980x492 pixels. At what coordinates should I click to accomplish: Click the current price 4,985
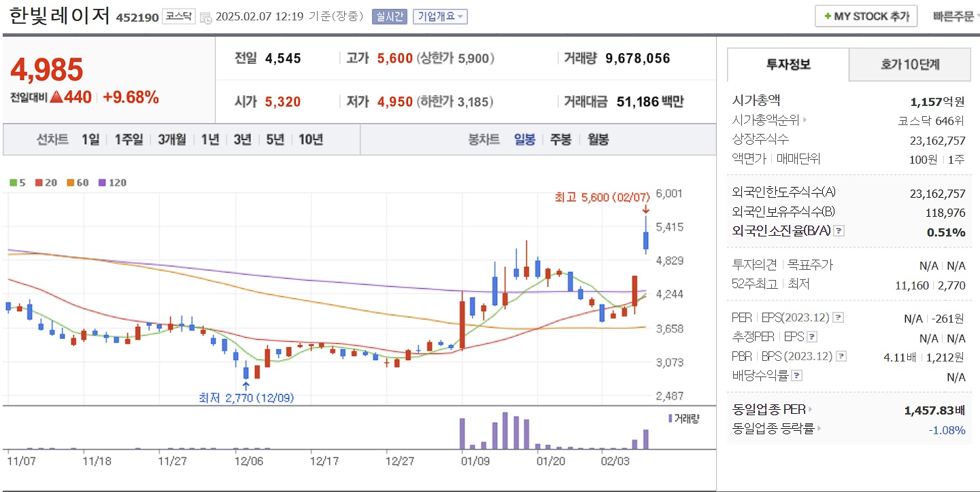(x=47, y=69)
